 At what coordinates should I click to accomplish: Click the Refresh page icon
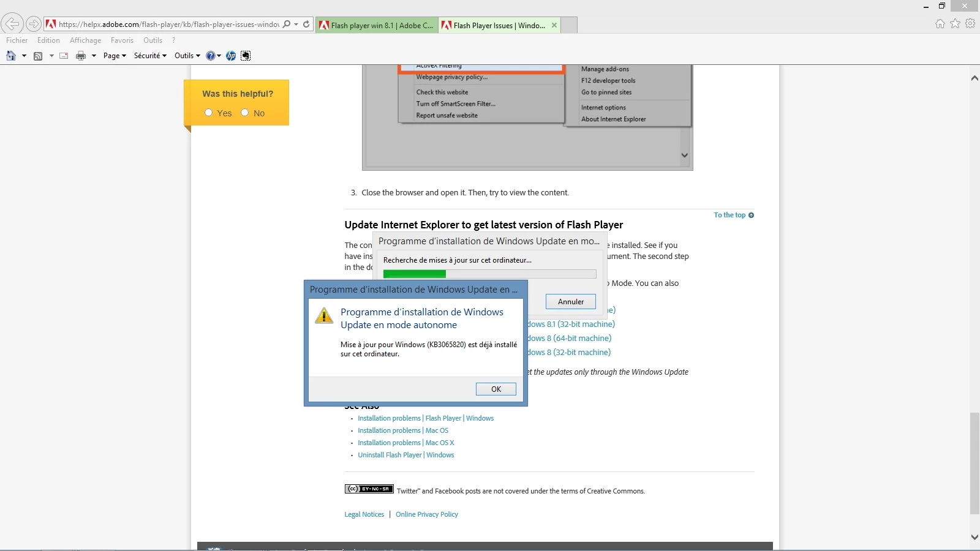306,24
